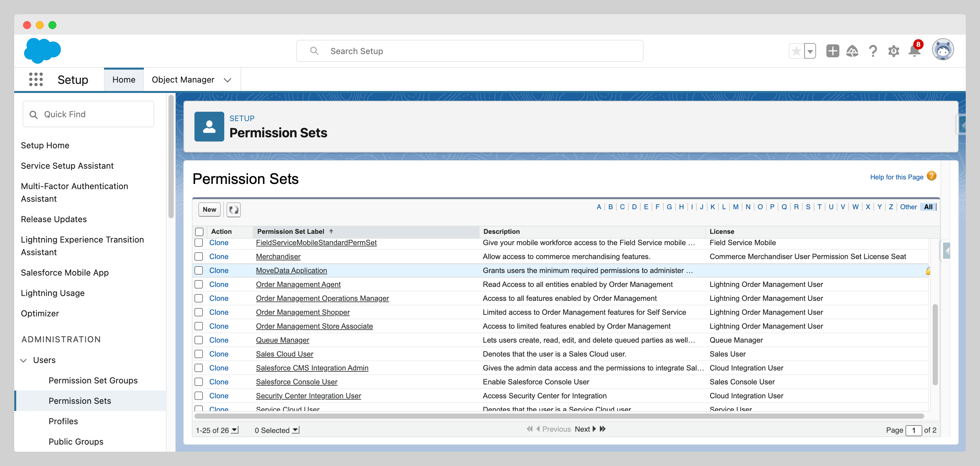Open the Object Manager dropdown chevron
This screenshot has height=466, width=980.
tap(227, 80)
